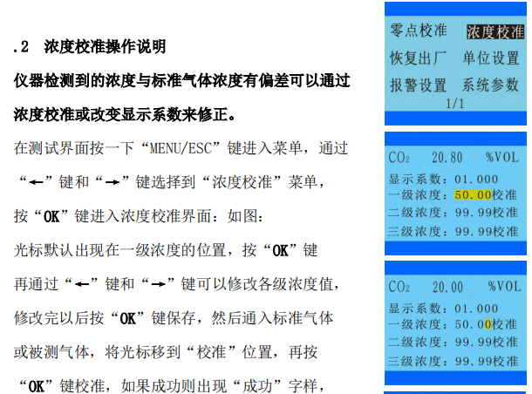Click the CO₂ reading 20.00 %VOL
532x394 pixels.
pos(454,286)
